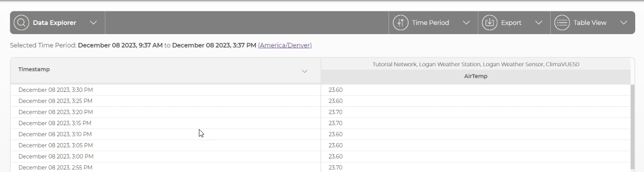Screen dimensions: 644x172
Task: Select the 3:05 PM timestamp cell
Action: pyautogui.click(x=166, y=145)
